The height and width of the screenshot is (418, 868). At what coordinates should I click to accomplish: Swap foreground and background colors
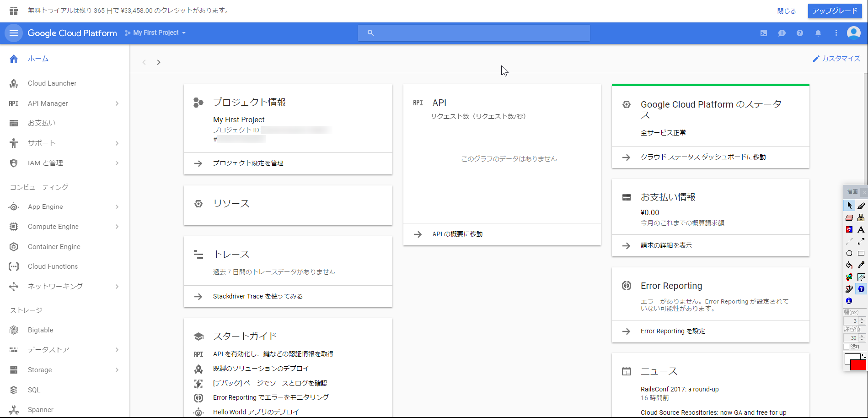coord(863,356)
